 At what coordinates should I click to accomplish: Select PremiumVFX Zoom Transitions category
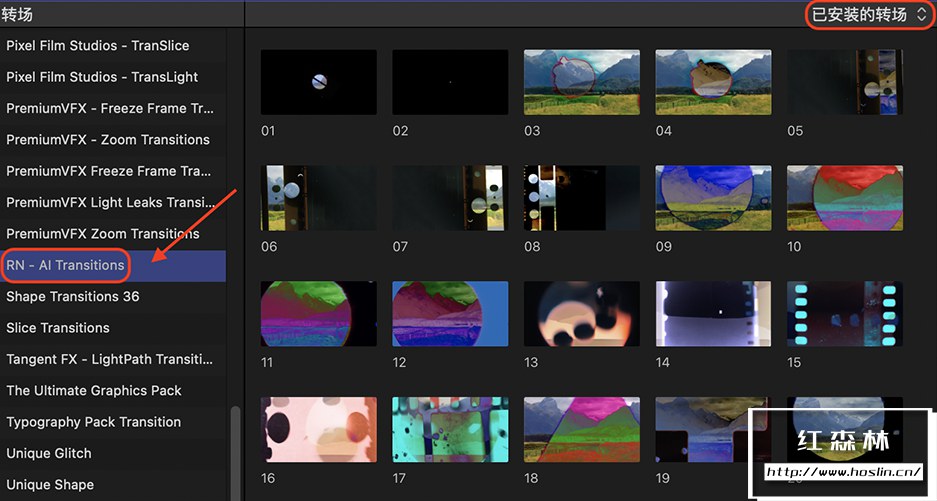click(113, 234)
